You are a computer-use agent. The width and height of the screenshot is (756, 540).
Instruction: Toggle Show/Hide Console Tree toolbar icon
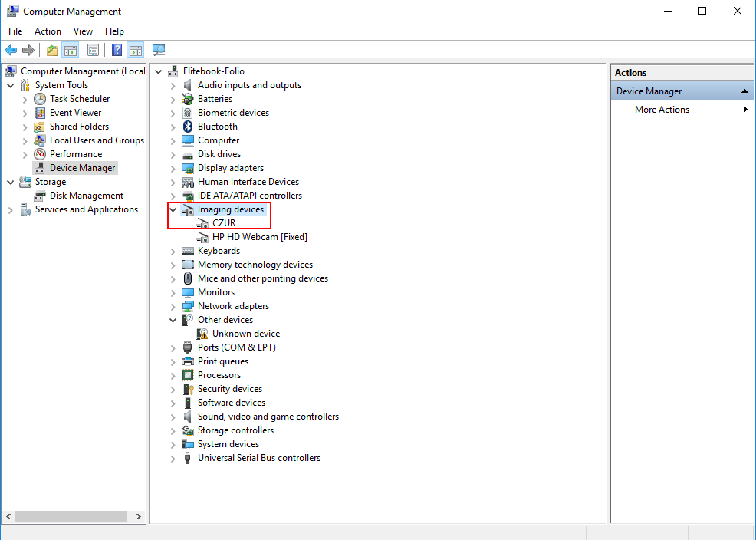click(x=71, y=50)
